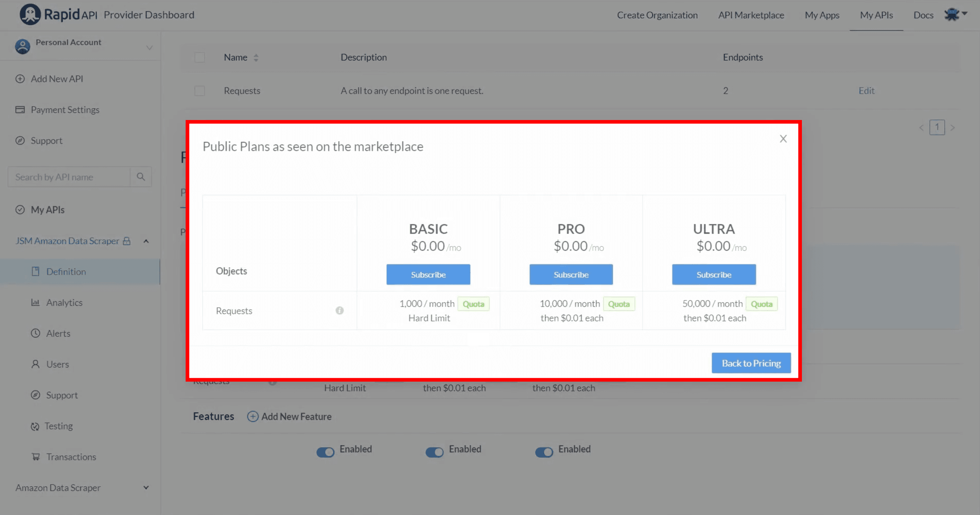Open the user avatar menu
The height and width of the screenshot is (515, 980).
tap(955, 14)
